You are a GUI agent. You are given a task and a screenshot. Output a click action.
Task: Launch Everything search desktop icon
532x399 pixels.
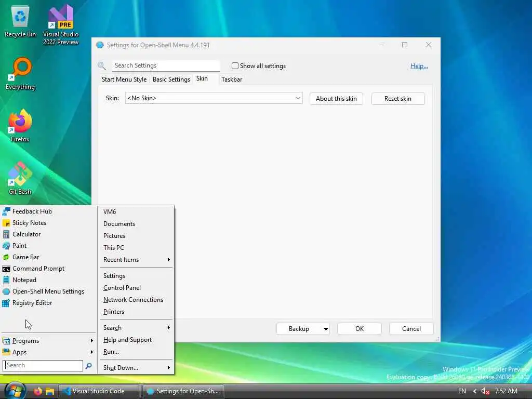(x=20, y=73)
